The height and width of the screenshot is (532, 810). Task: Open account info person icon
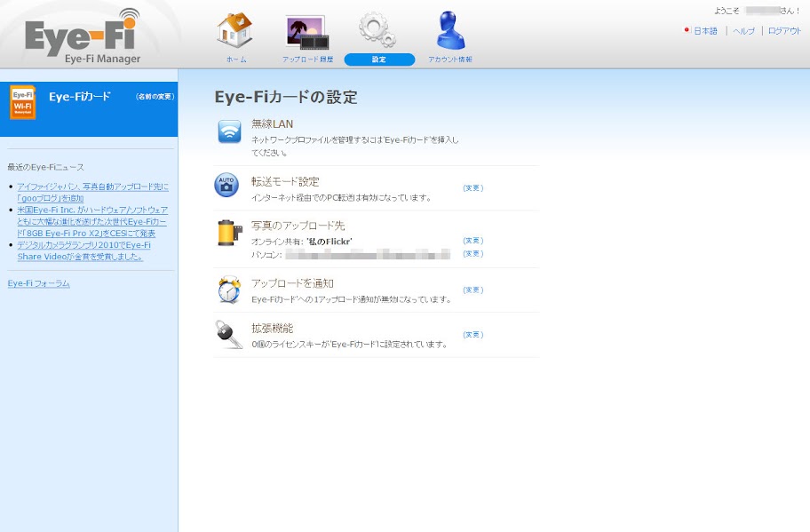coord(450,30)
